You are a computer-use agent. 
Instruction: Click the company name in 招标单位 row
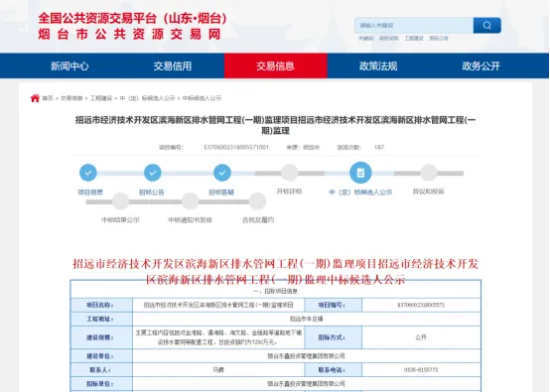(x=306, y=384)
